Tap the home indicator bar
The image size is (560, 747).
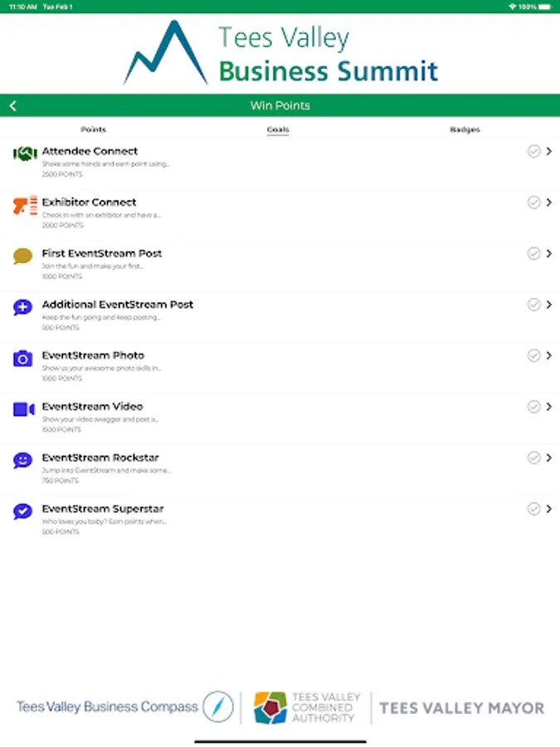[280, 741]
